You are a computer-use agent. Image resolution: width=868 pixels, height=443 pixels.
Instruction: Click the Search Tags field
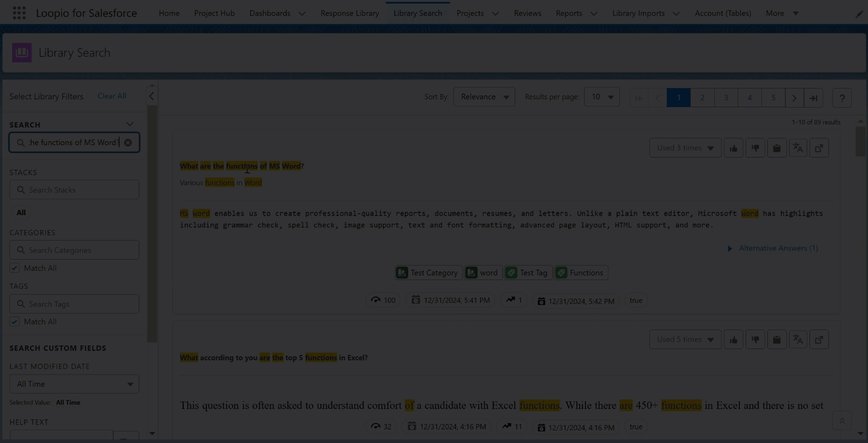pos(74,304)
